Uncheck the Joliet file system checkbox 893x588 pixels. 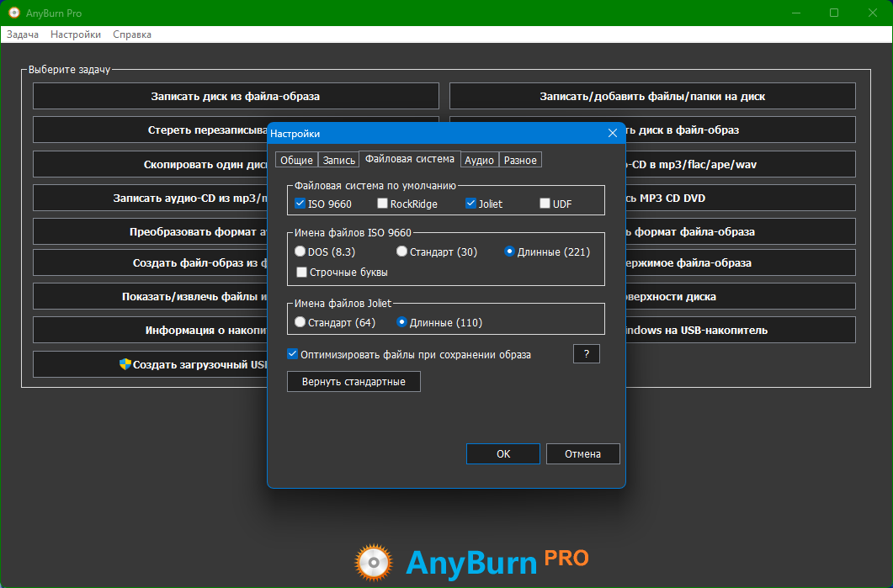coord(470,204)
